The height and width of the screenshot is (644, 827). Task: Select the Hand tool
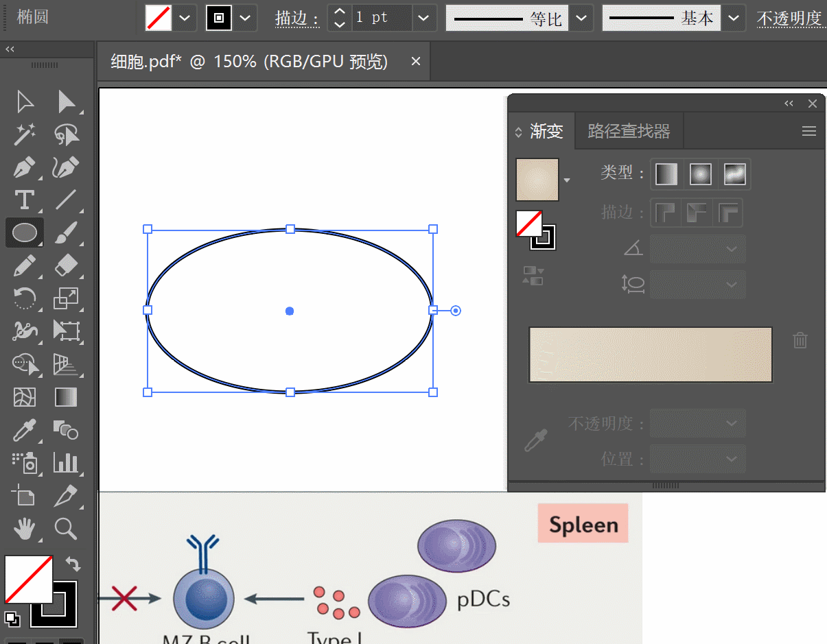click(25, 528)
